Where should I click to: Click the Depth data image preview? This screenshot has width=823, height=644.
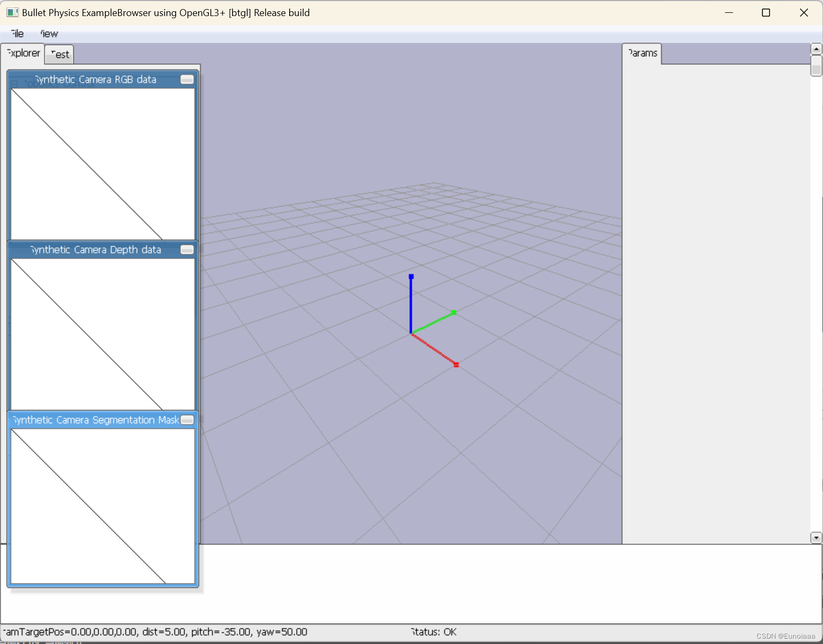(103, 335)
